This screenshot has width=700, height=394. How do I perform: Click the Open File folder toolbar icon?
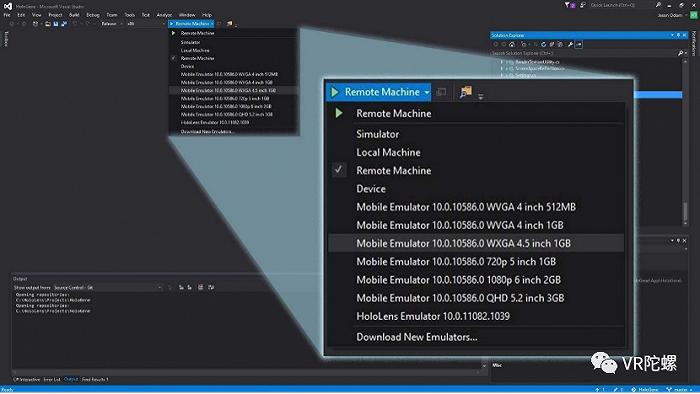coord(47,24)
